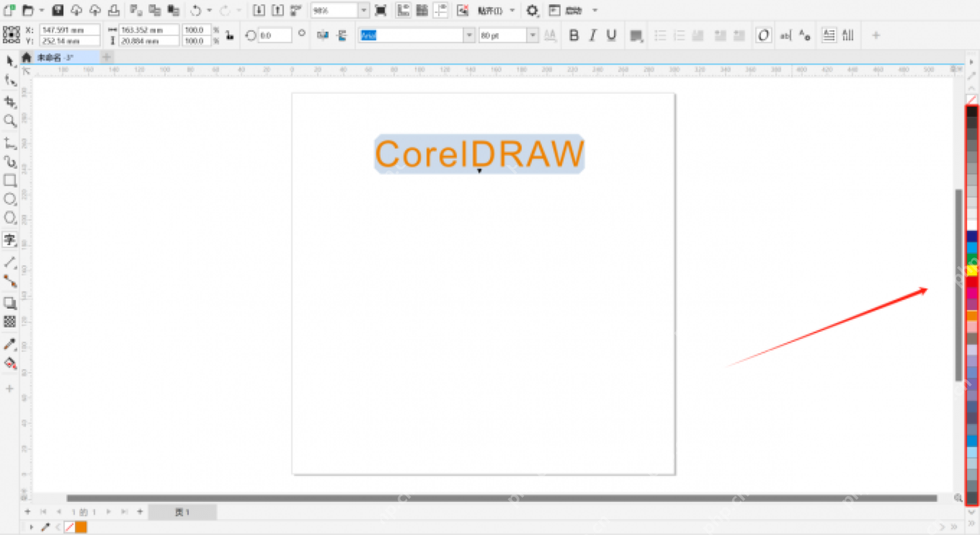980x535 pixels.
Task: Click the Undo arrow icon
Action: [x=195, y=10]
